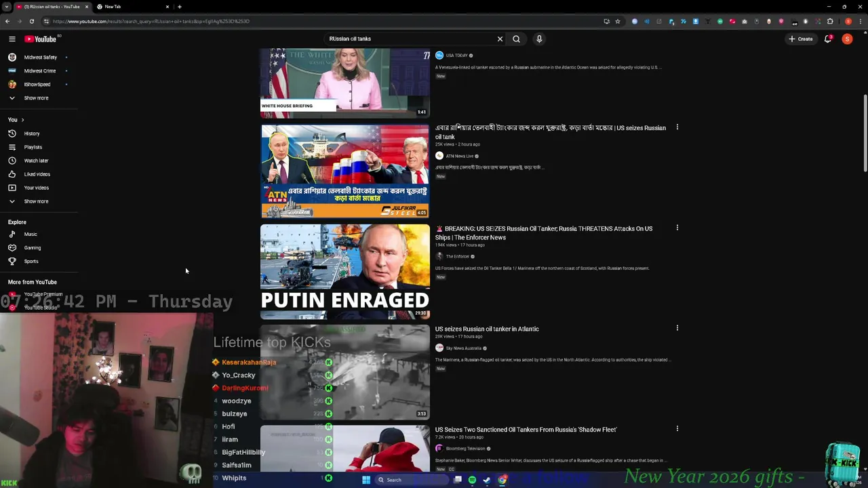Reload the page with the refresh button
The width and height of the screenshot is (868, 488).
point(31,21)
